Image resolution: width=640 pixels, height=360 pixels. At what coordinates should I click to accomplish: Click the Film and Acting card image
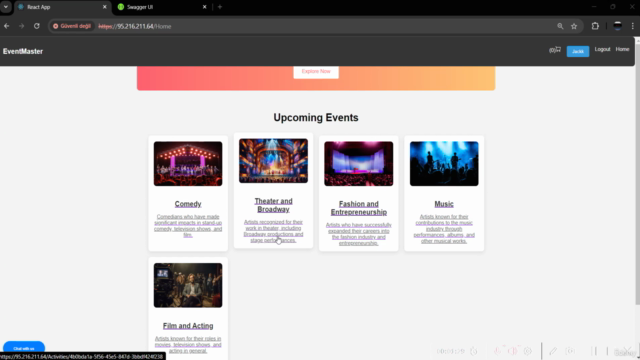pyautogui.click(x=188, y=285)
